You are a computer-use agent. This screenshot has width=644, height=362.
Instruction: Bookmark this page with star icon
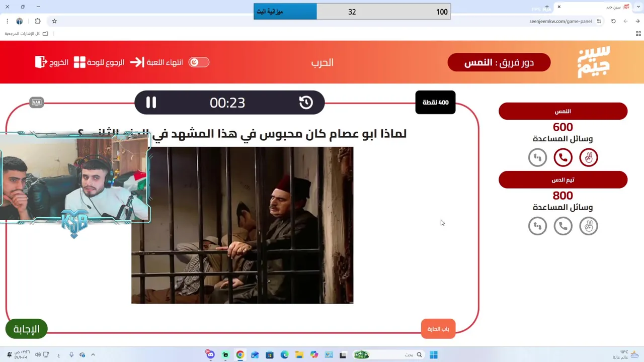(54, 21)
